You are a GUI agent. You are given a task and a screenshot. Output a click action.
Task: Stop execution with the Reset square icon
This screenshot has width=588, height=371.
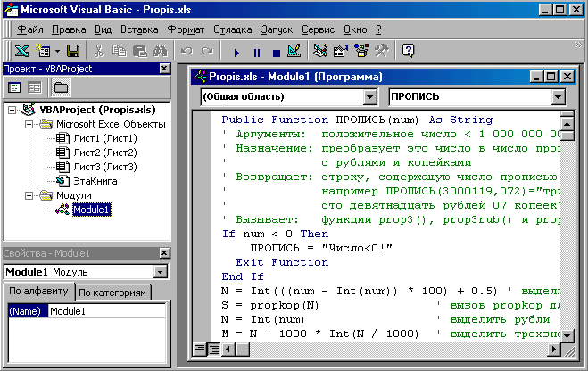[277, 53]
